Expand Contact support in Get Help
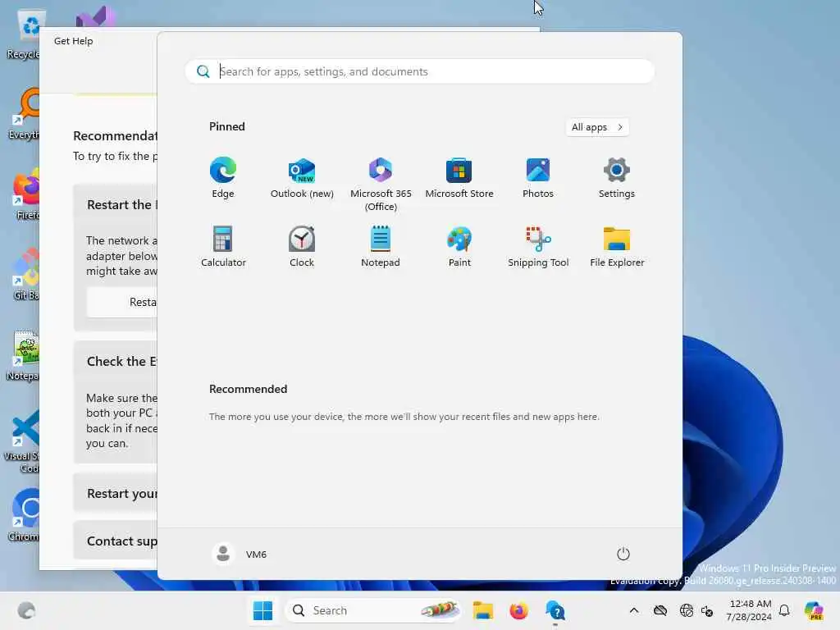This screenshot has height=630, width=840. [x=116, y=541]
